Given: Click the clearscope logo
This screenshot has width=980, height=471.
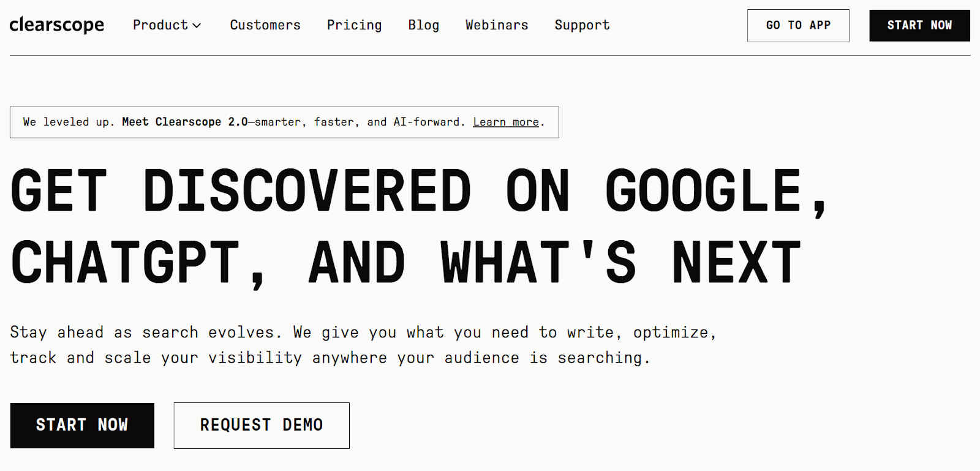Looking at the screenshot, I should point(56,25).
